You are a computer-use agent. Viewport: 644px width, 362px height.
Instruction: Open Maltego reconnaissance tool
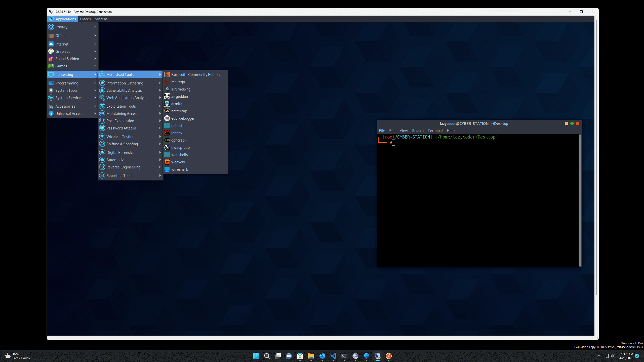coord(178,82)
